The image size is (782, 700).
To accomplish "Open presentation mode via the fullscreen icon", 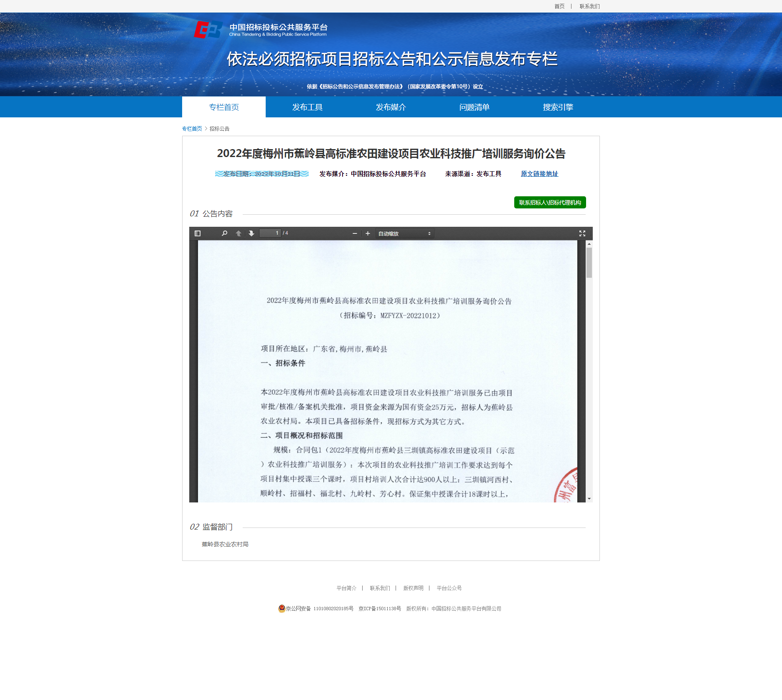I will 581,233.
